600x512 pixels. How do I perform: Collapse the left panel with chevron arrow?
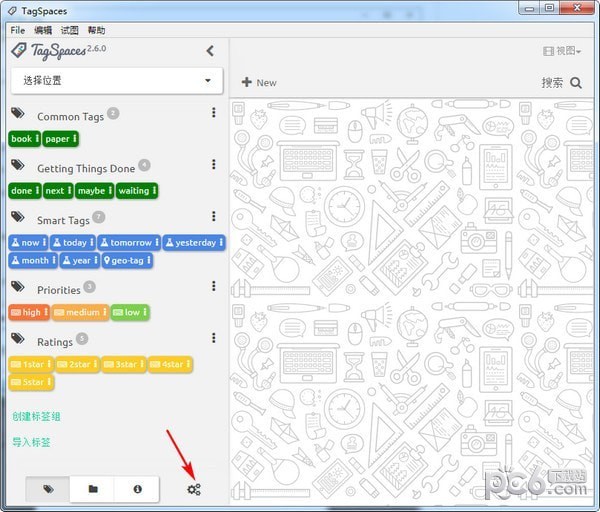click(x=210, y=51)
